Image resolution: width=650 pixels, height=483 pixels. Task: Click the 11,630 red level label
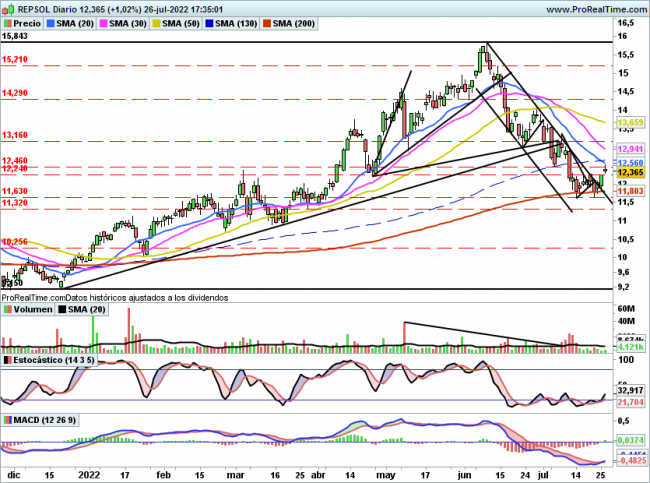(x=15, y=191)
